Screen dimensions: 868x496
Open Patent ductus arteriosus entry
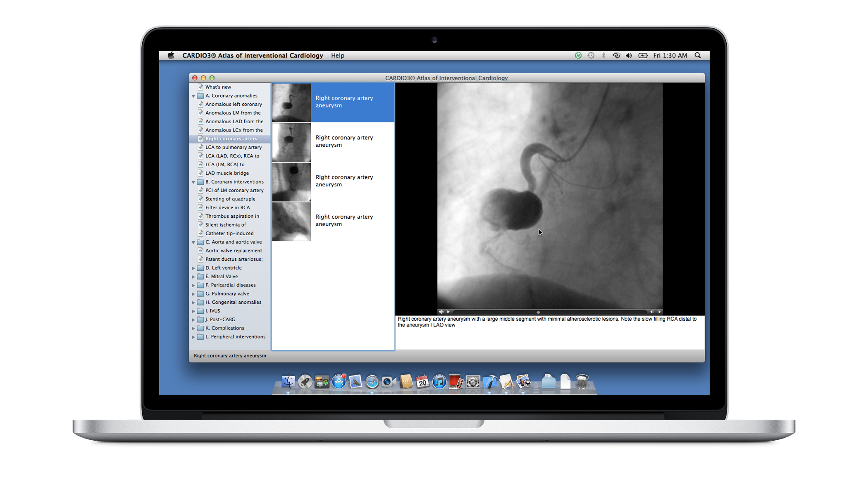[234, 260]
